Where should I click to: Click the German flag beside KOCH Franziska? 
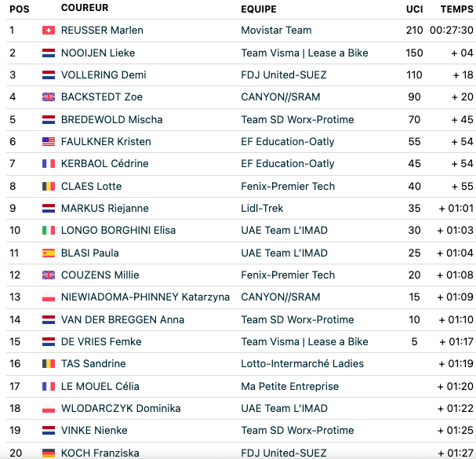tap(49, 454)
